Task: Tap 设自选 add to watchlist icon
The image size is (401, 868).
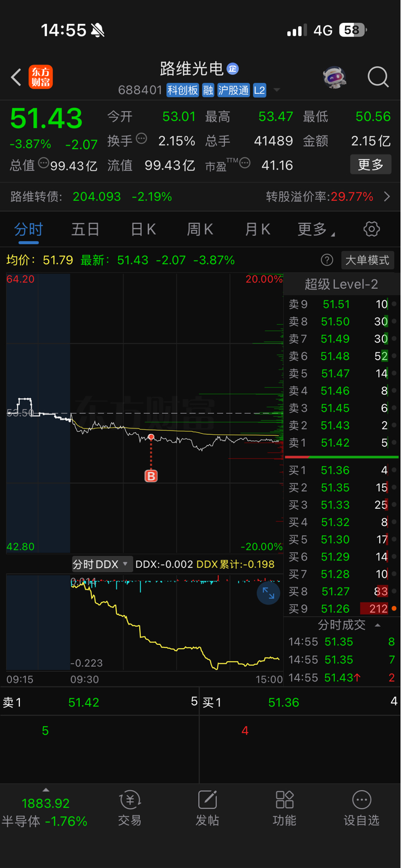Action: click(361, 808)
